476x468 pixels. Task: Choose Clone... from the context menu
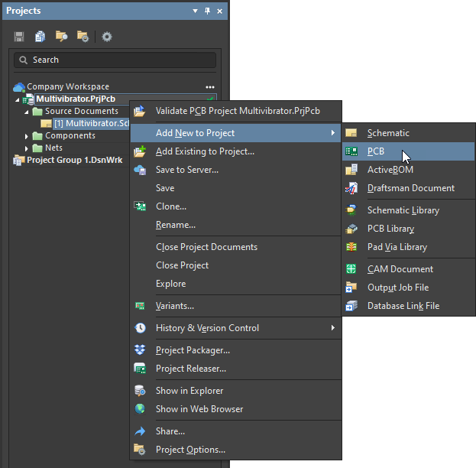(236, 206)
